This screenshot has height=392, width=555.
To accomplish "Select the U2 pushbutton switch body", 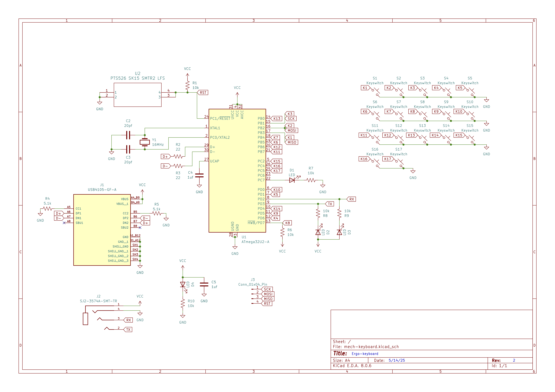I will click(x=138, y=95).
